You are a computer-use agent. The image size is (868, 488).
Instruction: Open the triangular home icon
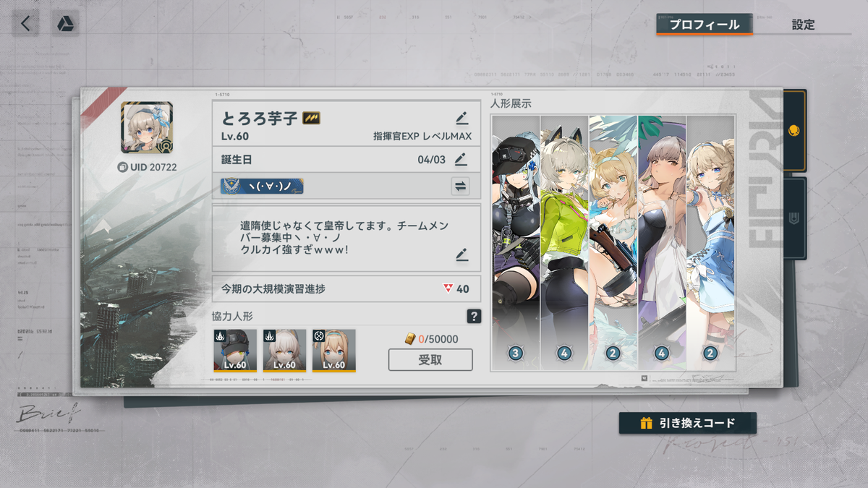coord(65,23)
